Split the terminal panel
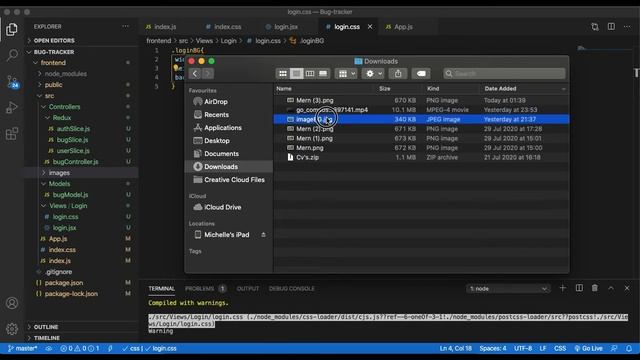Image resolution: width=640 pixels, height=360 pixels. click(579, 288)
